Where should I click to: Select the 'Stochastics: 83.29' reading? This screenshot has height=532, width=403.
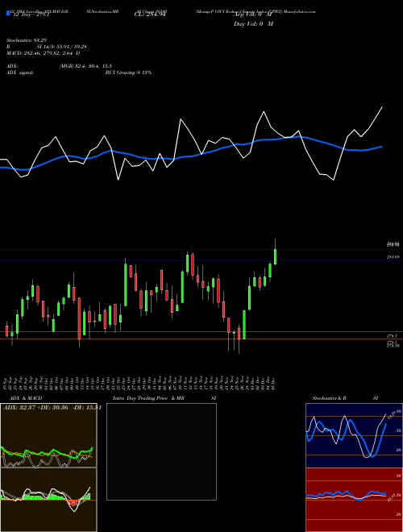[x=27, y=40]
